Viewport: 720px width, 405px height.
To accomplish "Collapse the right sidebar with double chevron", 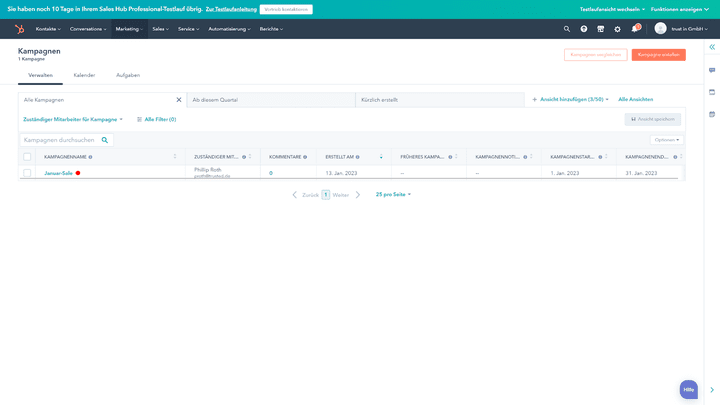I will [x=712, y=47].
